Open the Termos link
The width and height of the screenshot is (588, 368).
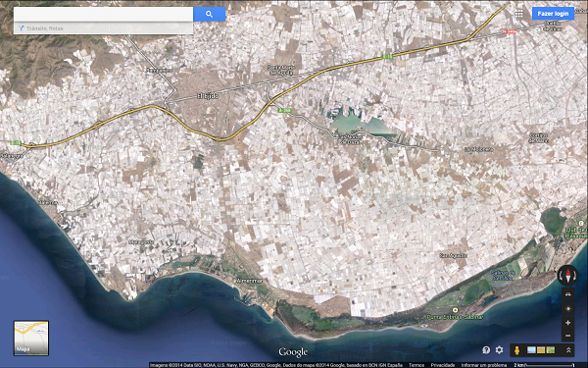coord(416,365)
